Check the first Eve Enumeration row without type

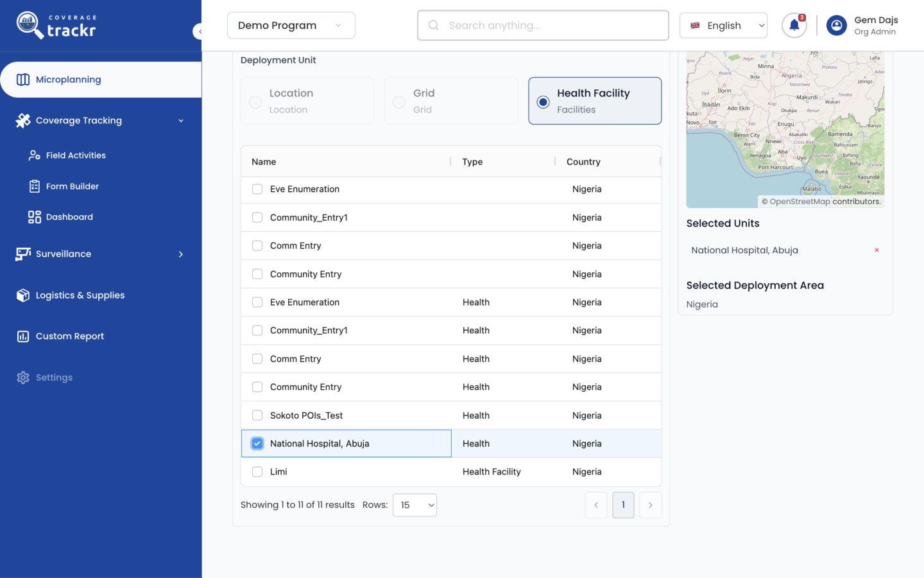pyautogui.click(x=257, y=189)
